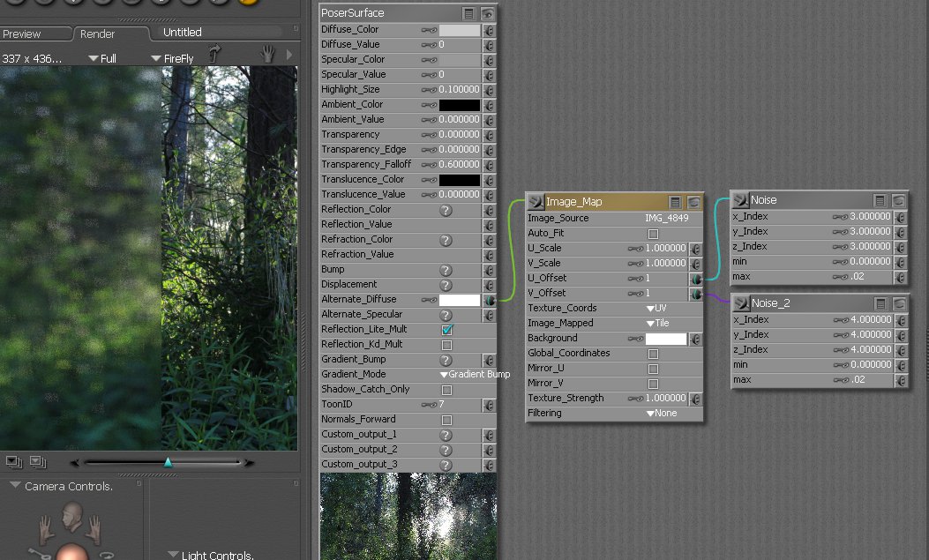
Task: Click the Noise node options menu icon
Action: 880,200
